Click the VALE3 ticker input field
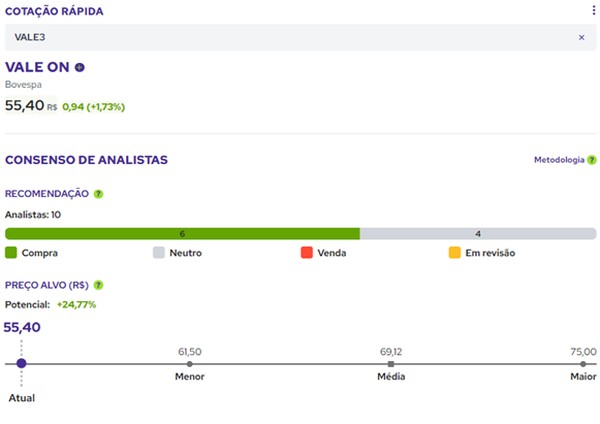600x424 pixels. click(x=300, y=38)
